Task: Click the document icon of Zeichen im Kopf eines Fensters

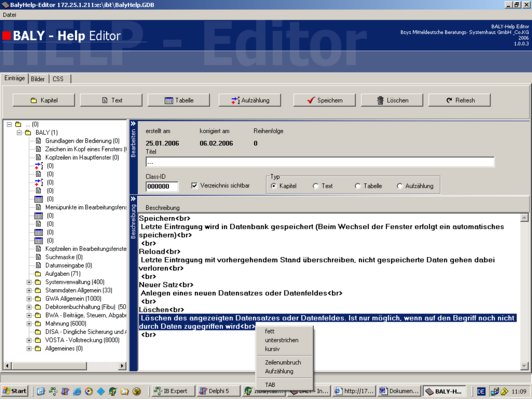Action: (38, 149)
